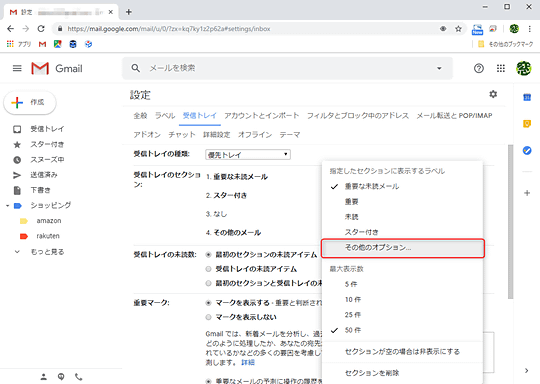
Task: Click the settings page vertical scrollbar
Action: [x=510, y=221]
